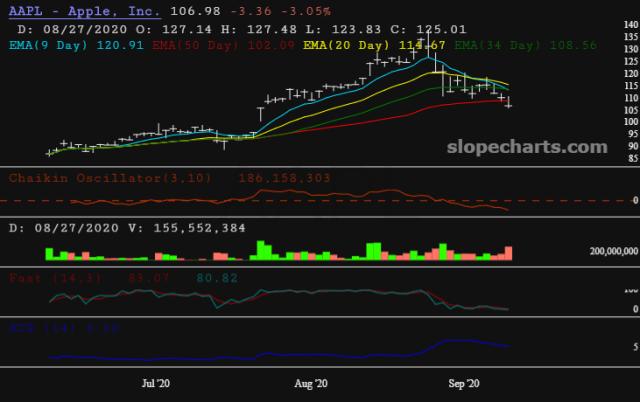Select the EMA(34 Day) green legend label
The width and height of the screenshot is (640, 402).
(525, 45)
